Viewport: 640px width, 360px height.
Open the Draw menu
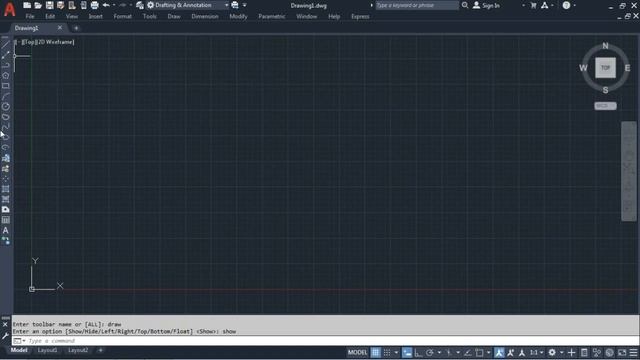point(174,17)
